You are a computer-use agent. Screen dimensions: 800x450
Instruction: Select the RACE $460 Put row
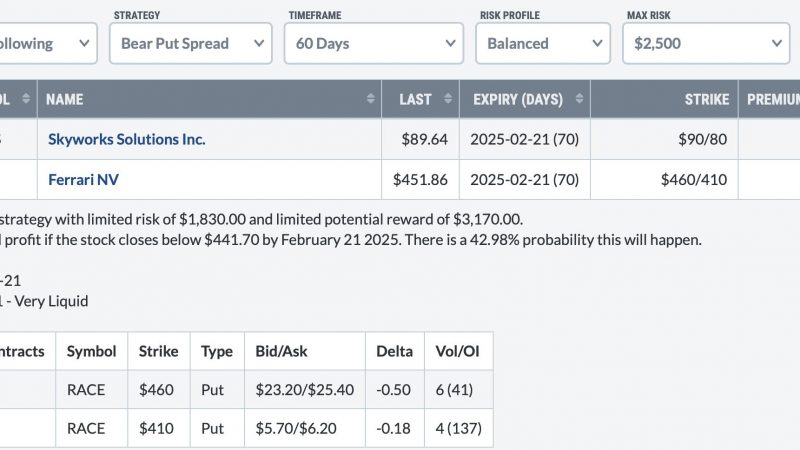246,390
